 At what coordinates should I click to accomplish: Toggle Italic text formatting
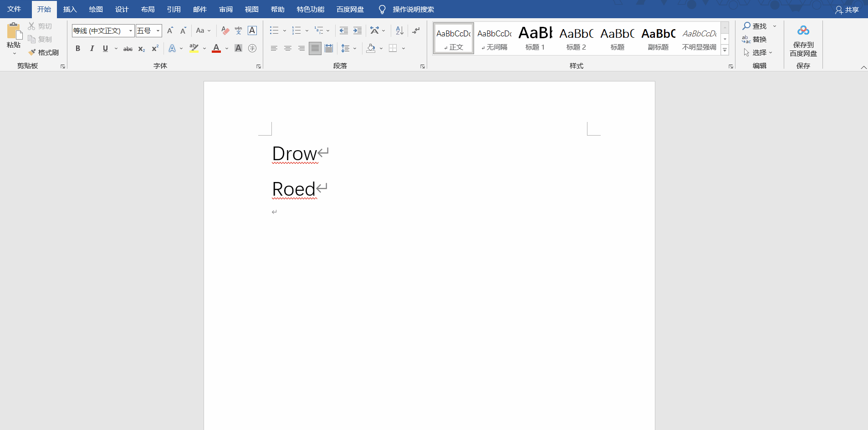92,48
